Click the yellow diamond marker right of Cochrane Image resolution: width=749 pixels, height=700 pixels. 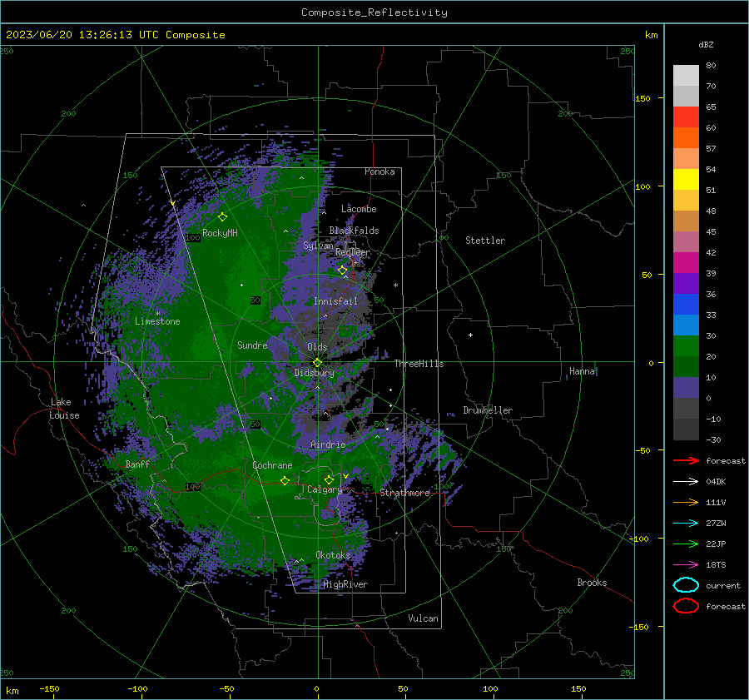click(285, 480)
